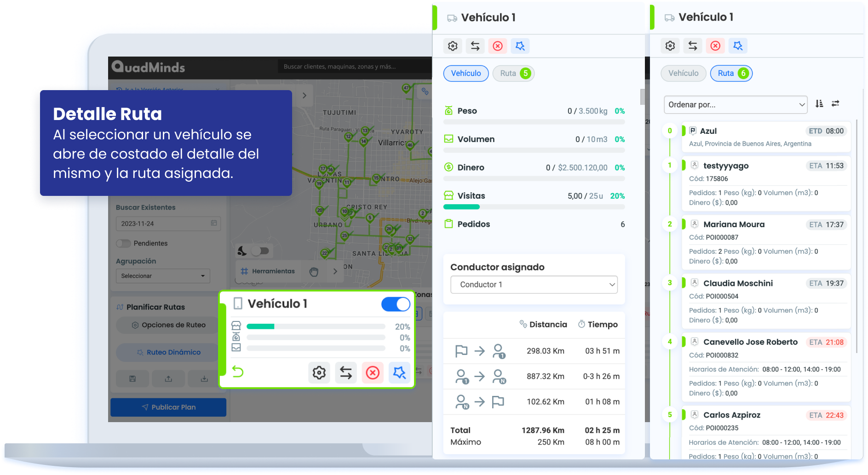Enable the Pendientes toggle

[x=124, y=243]
